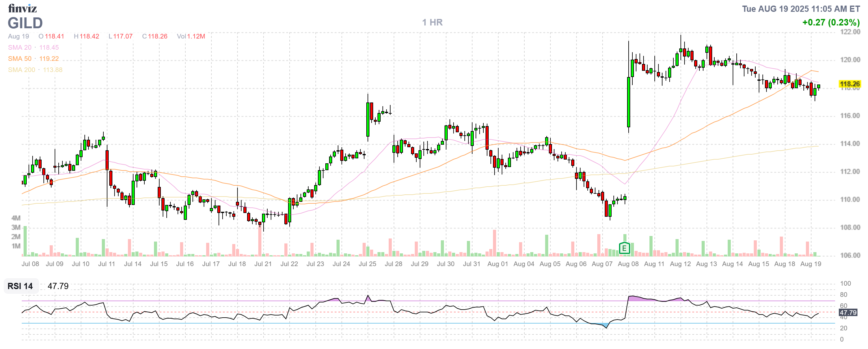
Task: Click the Tue AUG 19 2025 timestamp
Action: [801, 9]
